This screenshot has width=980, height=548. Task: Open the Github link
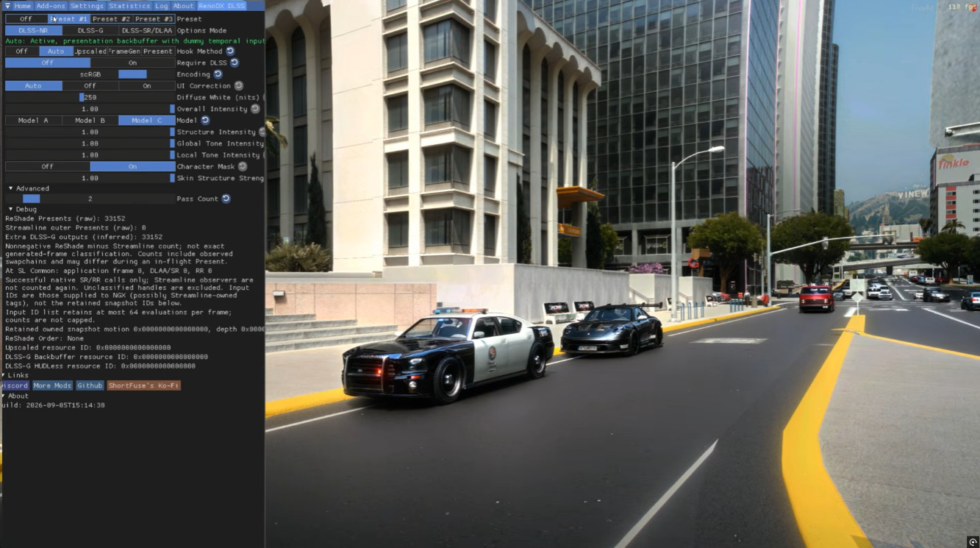(90, 385)
